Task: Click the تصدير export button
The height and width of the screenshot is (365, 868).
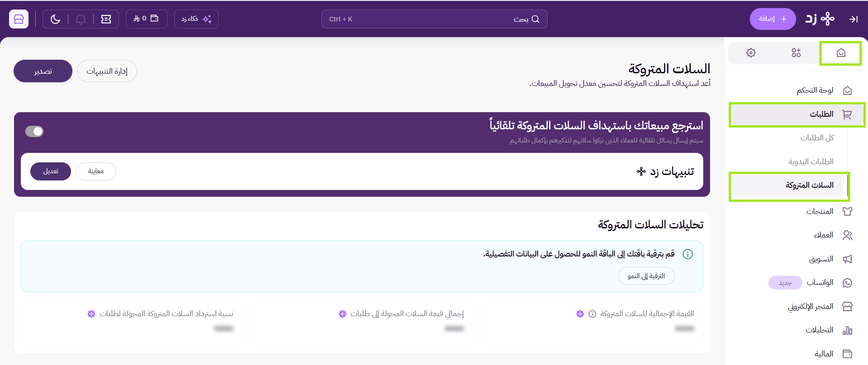Action: pyautogui.click(x=43, y=71)
